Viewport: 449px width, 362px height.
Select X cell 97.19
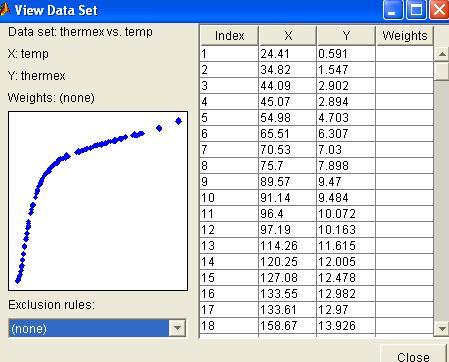(287, 230)
